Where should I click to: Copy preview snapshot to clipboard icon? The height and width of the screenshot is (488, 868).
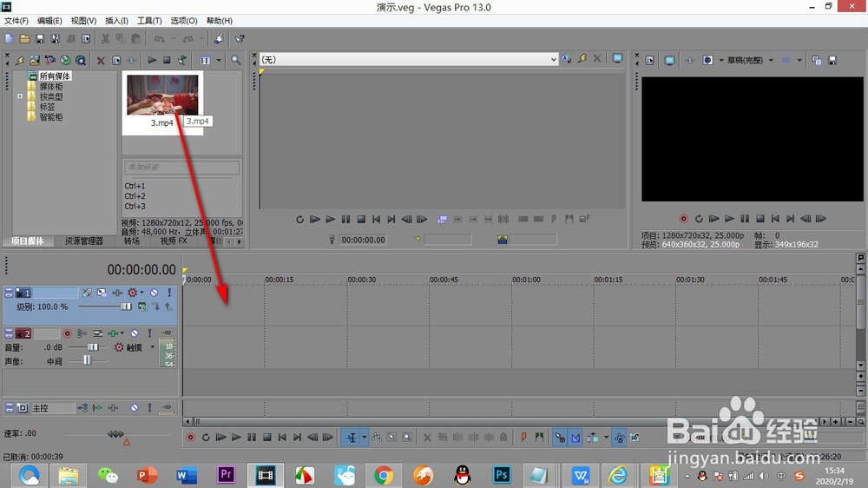tap(817, 61)
